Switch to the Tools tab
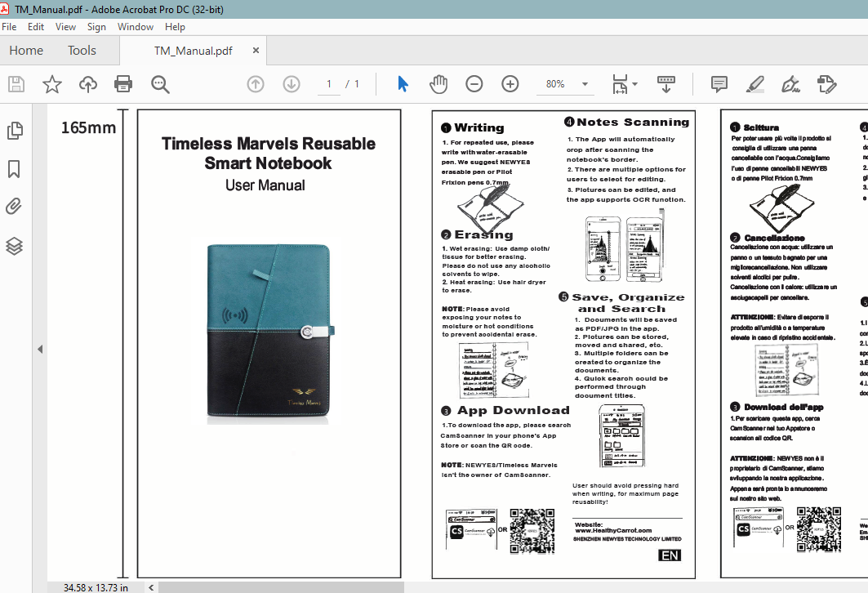The width and height of the screenshot is (868, 593). click(82, 51)
